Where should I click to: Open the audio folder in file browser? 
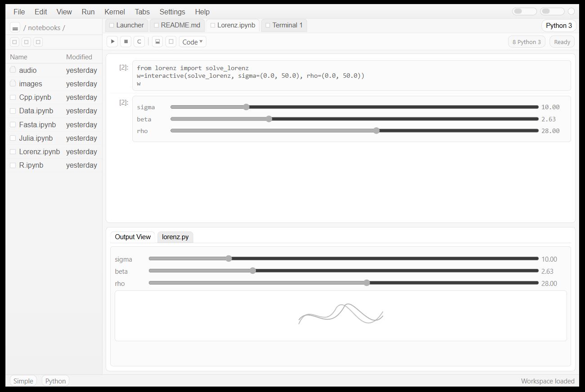28,70
